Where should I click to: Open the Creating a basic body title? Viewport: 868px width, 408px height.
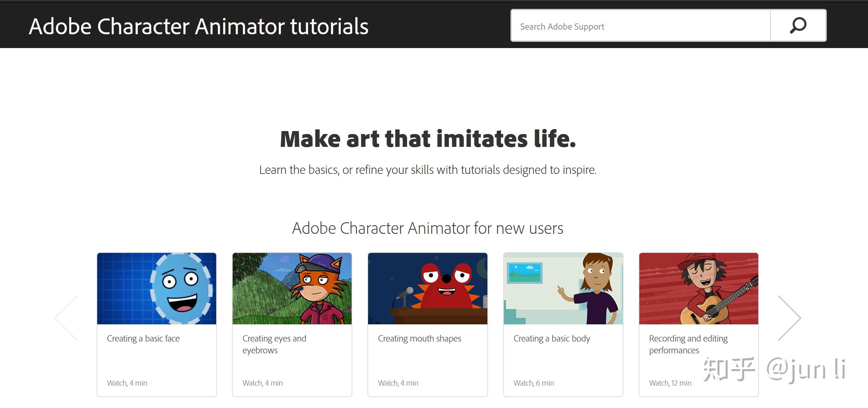pyautogui.click(x=552, y=338)
